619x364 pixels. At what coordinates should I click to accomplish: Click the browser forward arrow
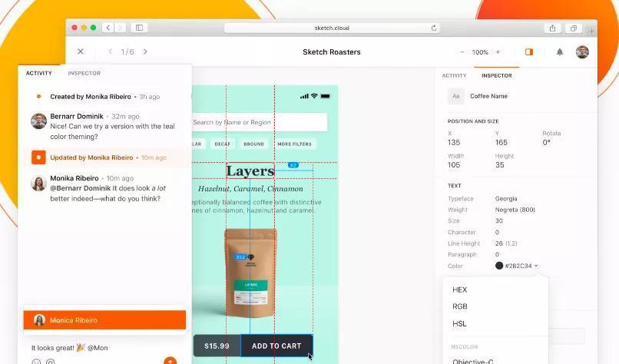[120, 28]
